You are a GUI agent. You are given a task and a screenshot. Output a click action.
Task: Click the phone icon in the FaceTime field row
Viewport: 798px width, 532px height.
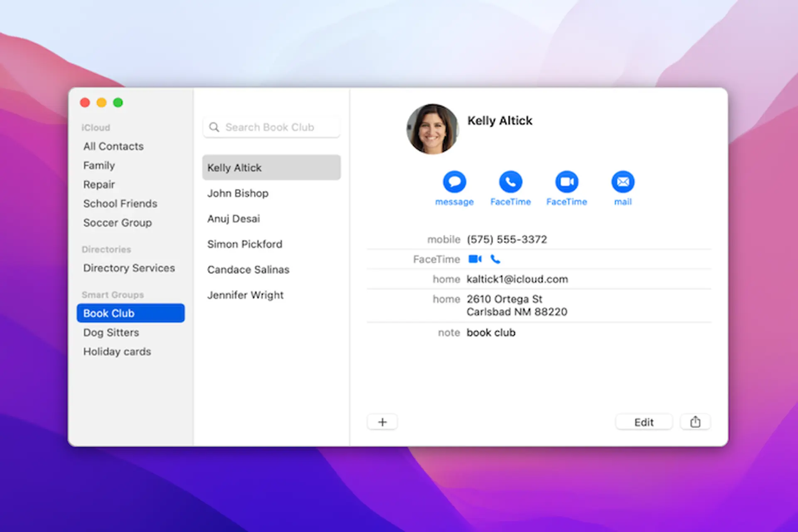click(495, 259)
